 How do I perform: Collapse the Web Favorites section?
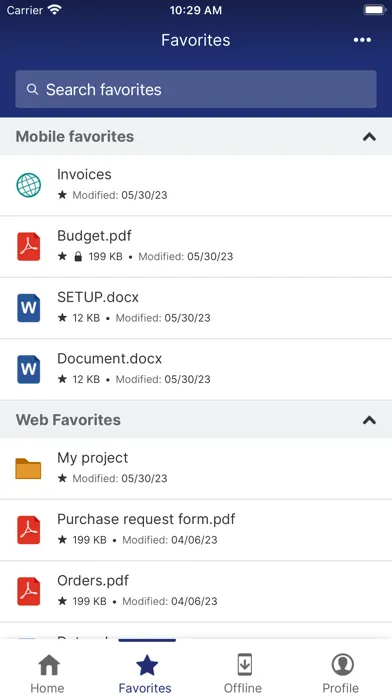369,420
